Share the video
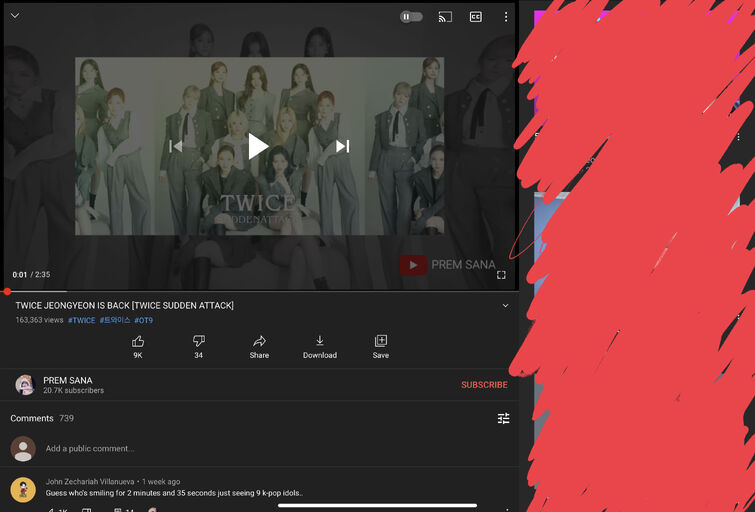This screenshot has width=755, height=512. 259,347
